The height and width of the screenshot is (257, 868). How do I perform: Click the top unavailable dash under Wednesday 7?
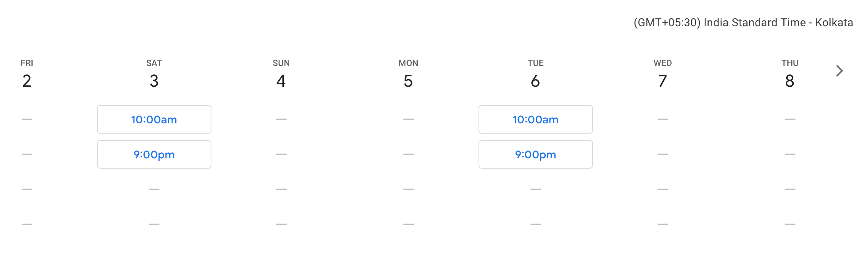663,119
